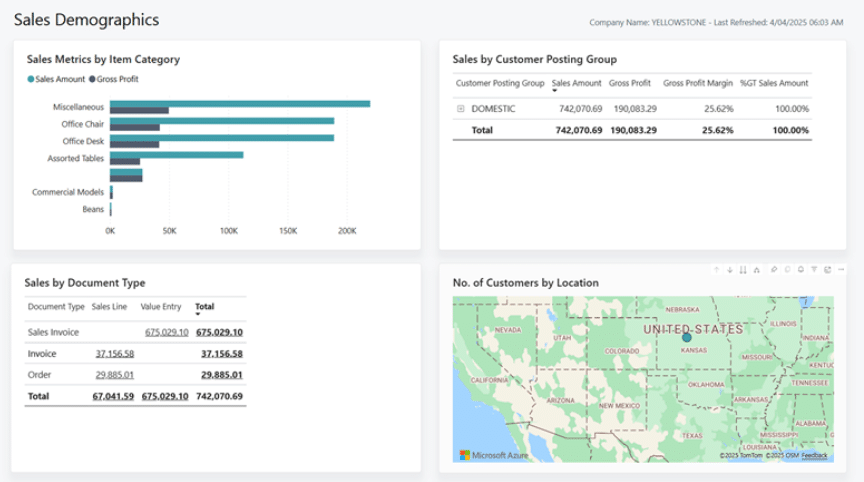Click the 29,885.01 Order sales line value
The width and height of the screenshot is (864, 482).
(x=115, y=375)
